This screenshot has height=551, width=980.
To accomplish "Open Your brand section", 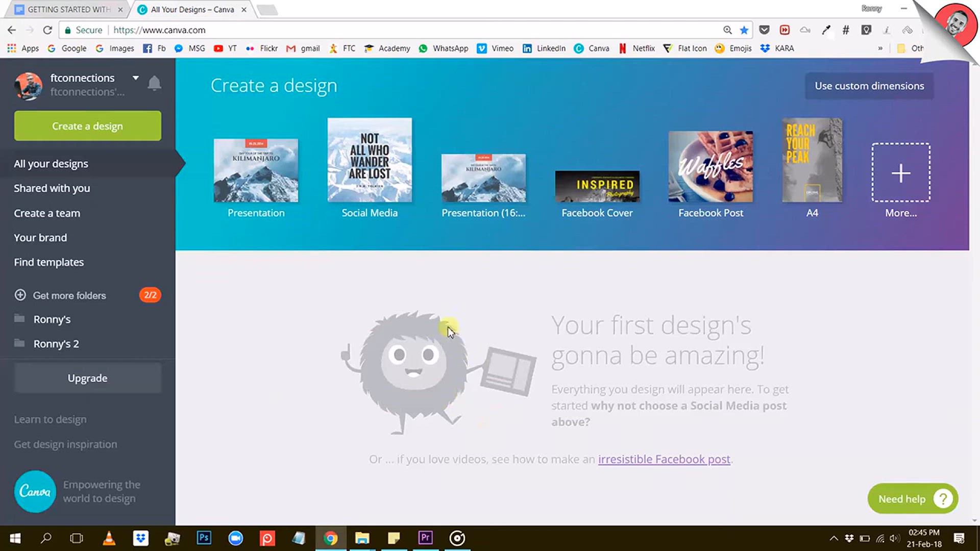I will (40, 238).
